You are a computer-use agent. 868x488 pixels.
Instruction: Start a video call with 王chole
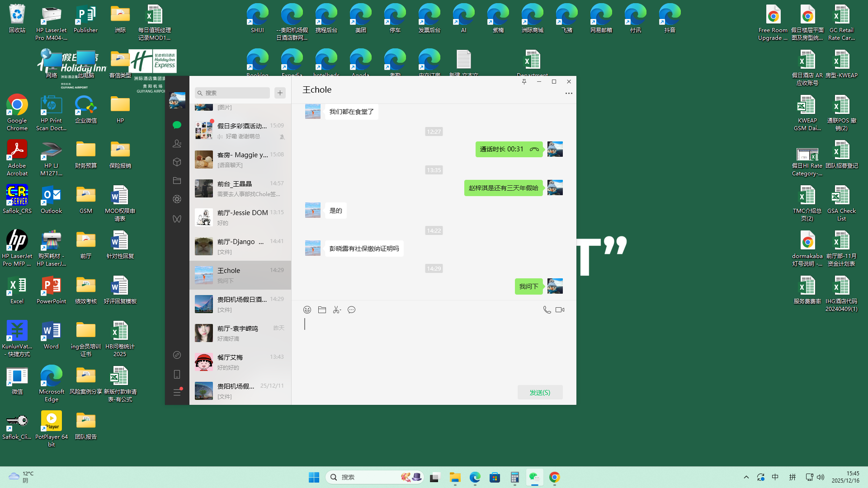pos(560,310)
